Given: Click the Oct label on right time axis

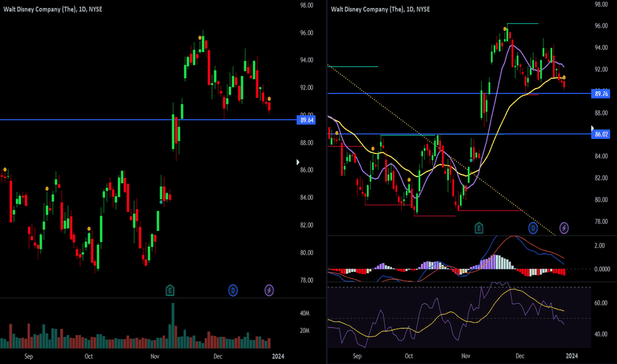Looking at the screenshot, I should (x=409, y=356).
